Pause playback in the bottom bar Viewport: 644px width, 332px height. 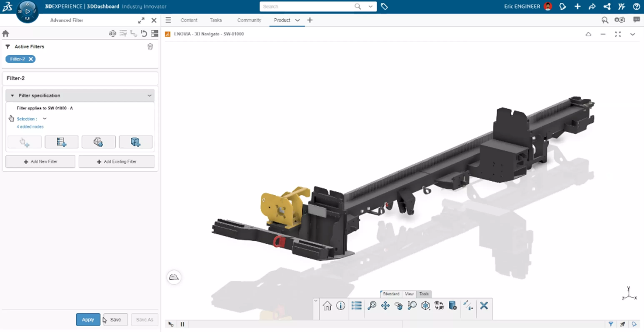tap(182, 324)
